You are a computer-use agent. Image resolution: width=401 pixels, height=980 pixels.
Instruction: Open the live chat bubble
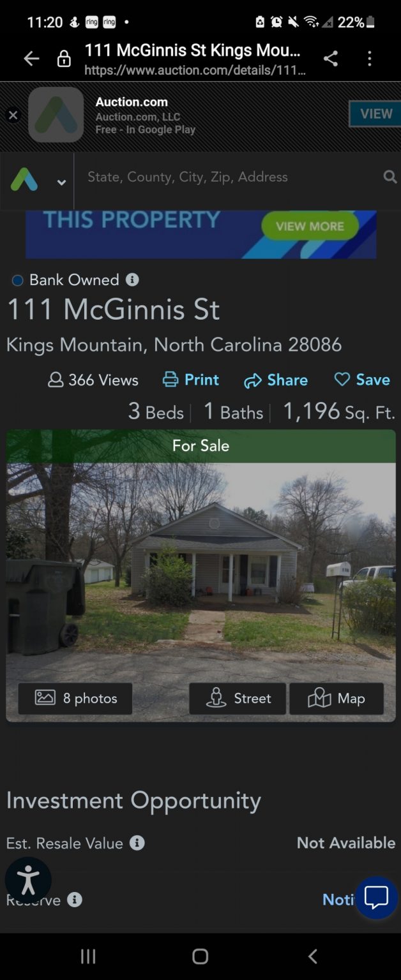pos(376,898)
